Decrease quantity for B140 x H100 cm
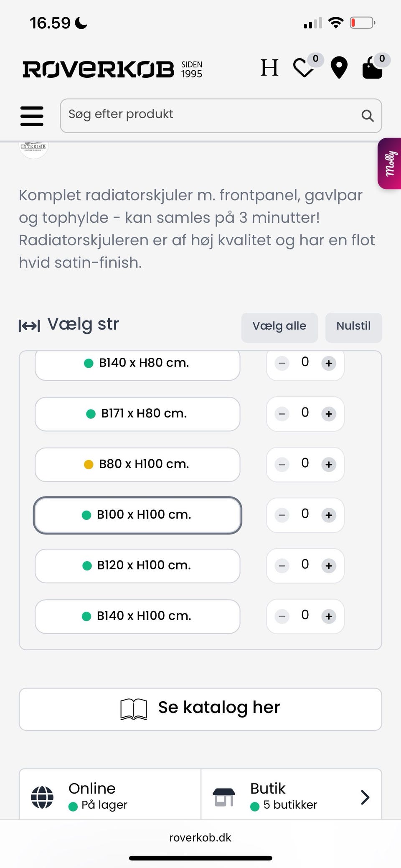401x868 pixels. 282,616
